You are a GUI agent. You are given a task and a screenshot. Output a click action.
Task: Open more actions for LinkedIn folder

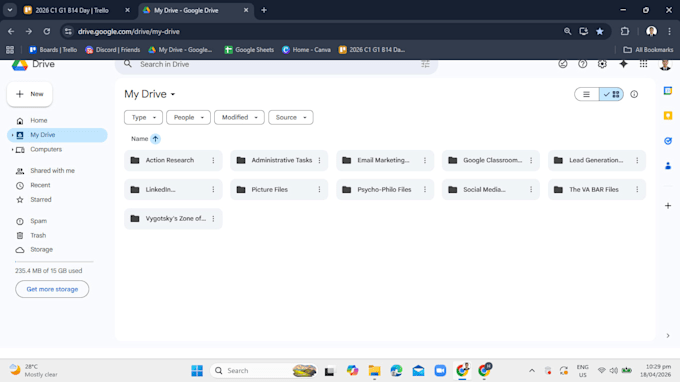tap(213, 189)
